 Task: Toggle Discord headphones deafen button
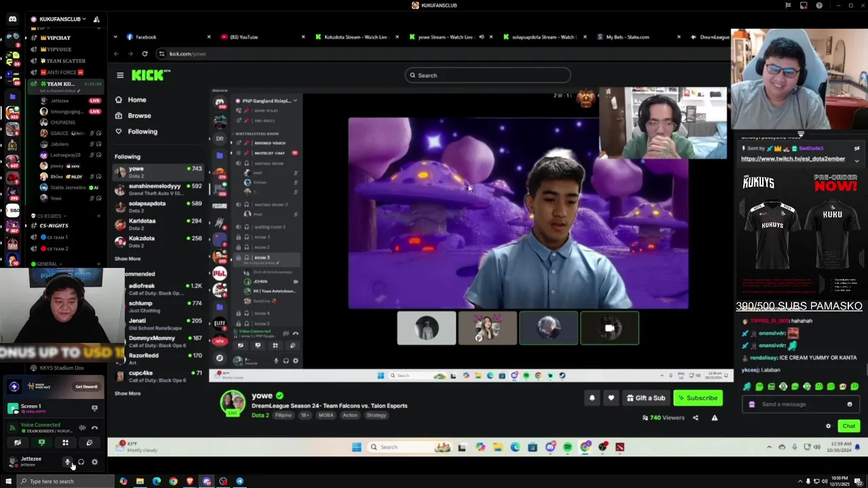[x=81, y=462]
